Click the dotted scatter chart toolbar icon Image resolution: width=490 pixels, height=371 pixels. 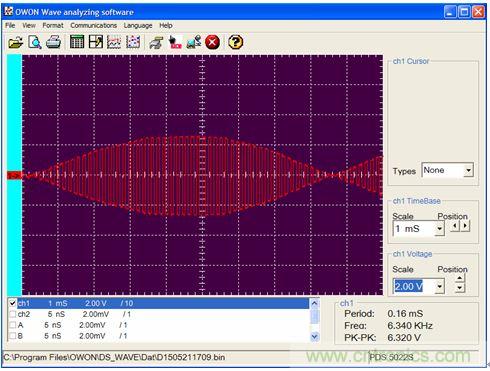coord(133,42)
